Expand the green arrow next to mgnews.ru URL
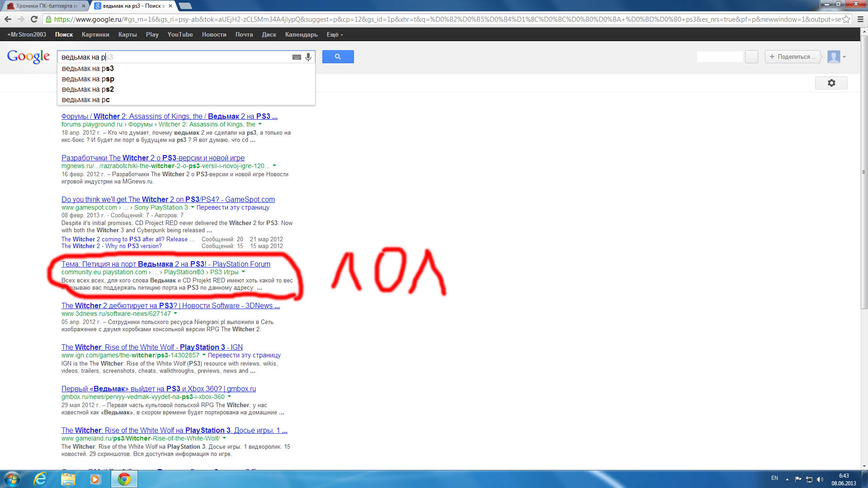868x488 pixels. click(274, 166)
